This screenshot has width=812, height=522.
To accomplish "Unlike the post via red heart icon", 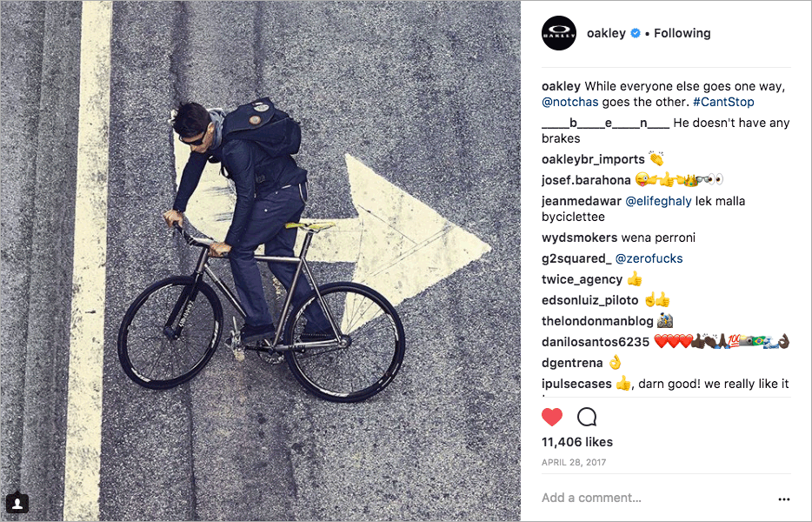I will tap(552, 417).
